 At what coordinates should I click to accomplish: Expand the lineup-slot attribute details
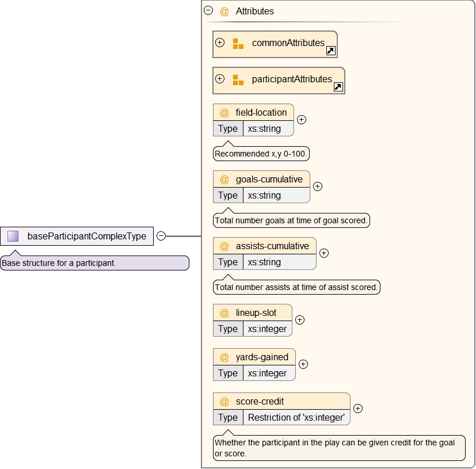299,320
